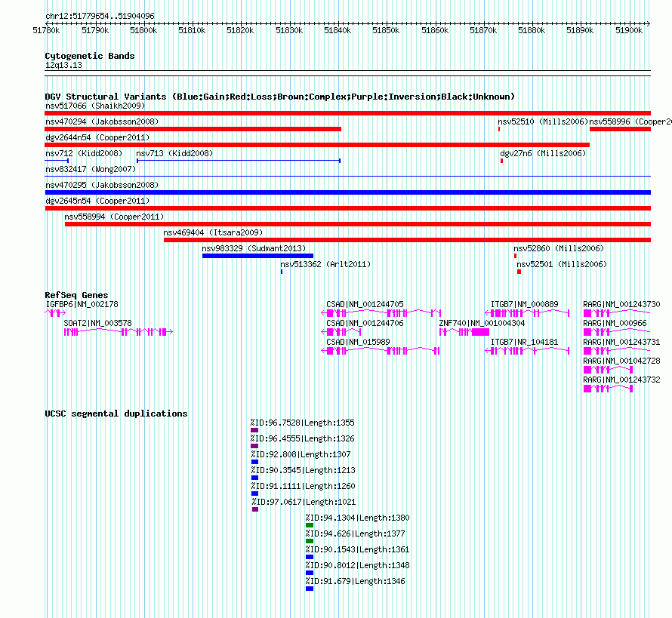The height and width of the screenshot is (618, 672).
Task: Click the 51840k ruler tick label
Action: [338, 30]
